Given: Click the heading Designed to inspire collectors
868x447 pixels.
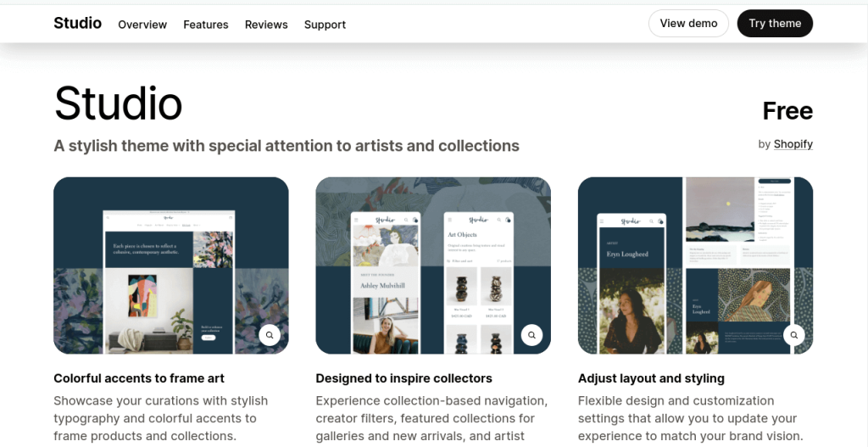Looking at the screenshot, I should click(404, 378).
